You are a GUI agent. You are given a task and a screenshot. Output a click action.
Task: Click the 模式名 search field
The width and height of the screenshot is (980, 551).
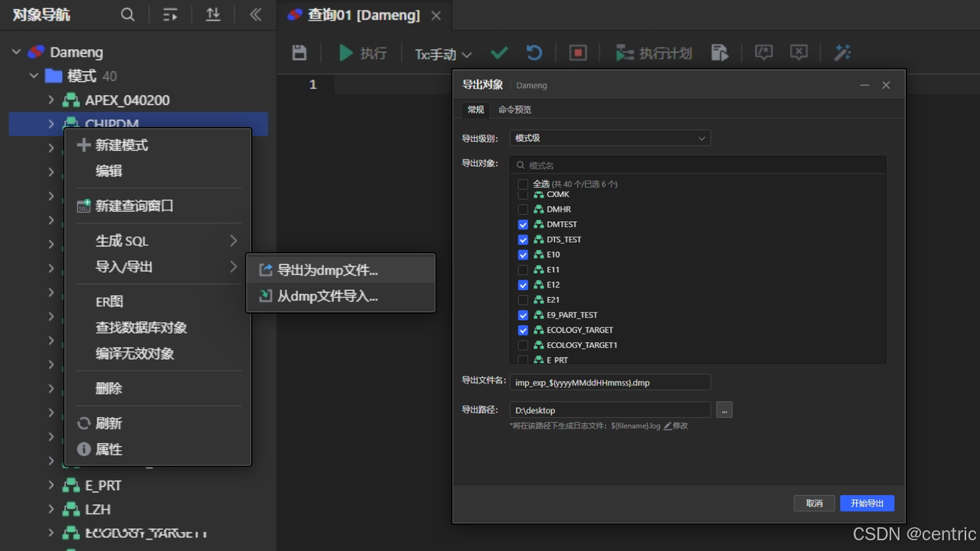click(x=697, y=165)
